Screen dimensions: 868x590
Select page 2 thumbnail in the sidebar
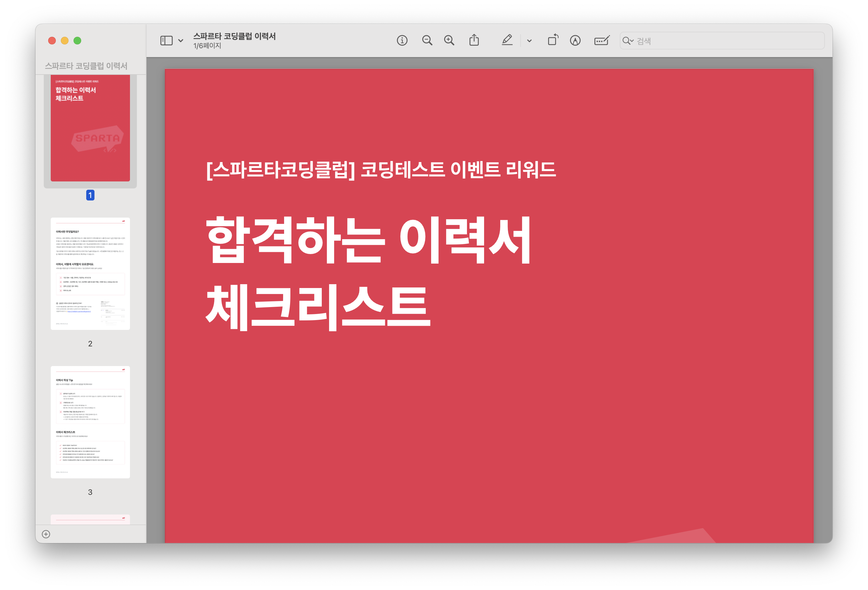[x=90, y=273]
